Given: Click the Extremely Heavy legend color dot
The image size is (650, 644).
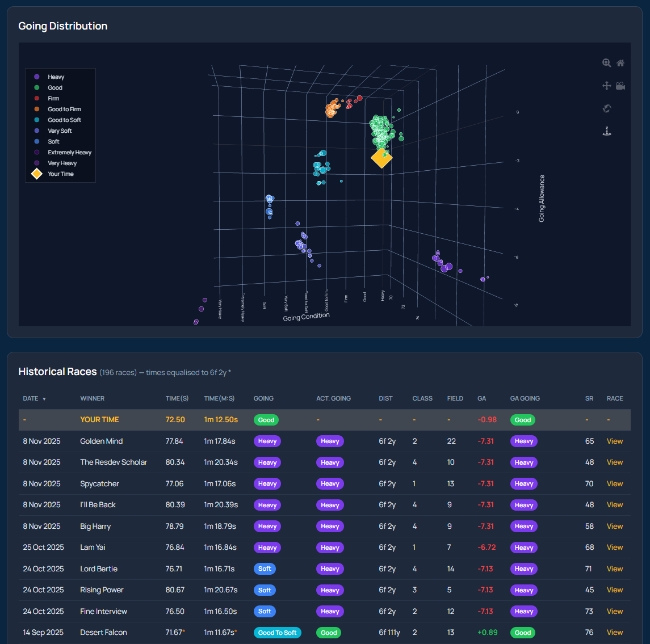Looking at the screenshot, I should pyautogui.click(x=36, y=152).
